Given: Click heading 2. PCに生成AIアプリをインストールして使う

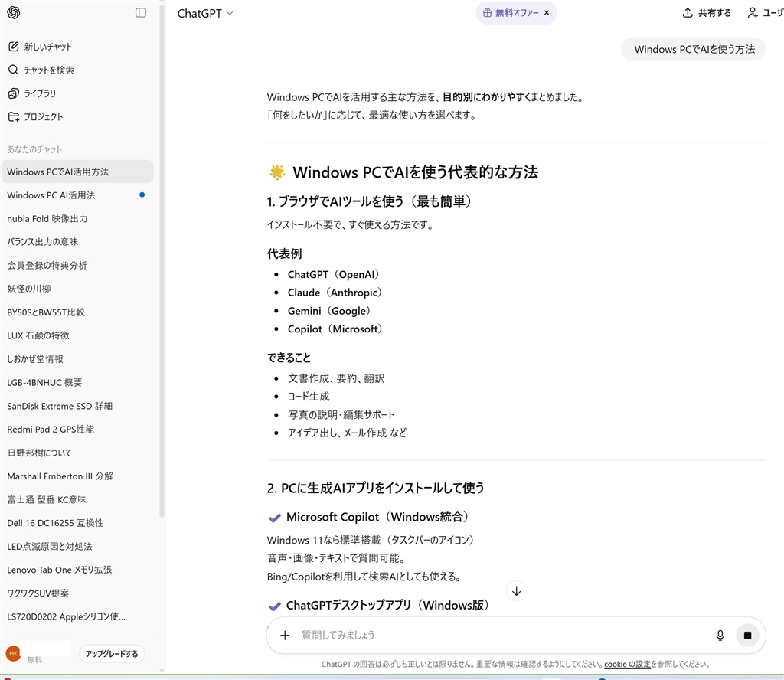Looking at the screenshot, I should 375,488.
